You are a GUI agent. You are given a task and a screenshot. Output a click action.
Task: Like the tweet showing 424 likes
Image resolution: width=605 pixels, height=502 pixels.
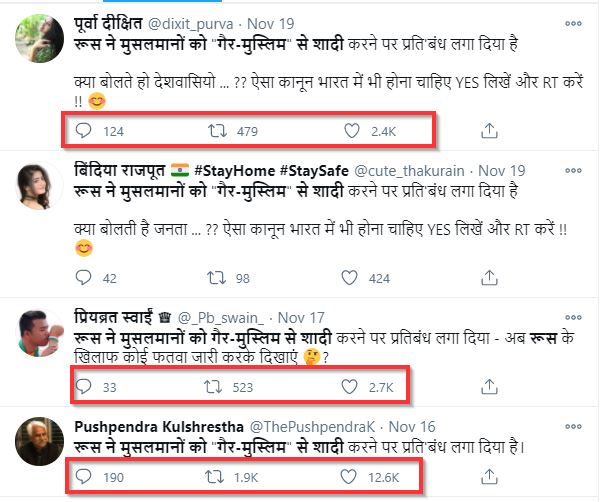pyautogui.click(x=349, y=277)
